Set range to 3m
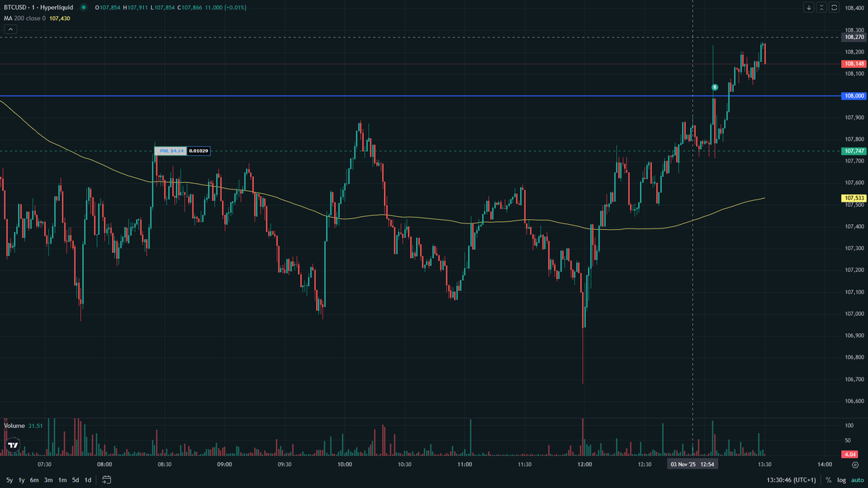Image resolution: width=868 pixels, height=488 pixels. click(48, 480)
